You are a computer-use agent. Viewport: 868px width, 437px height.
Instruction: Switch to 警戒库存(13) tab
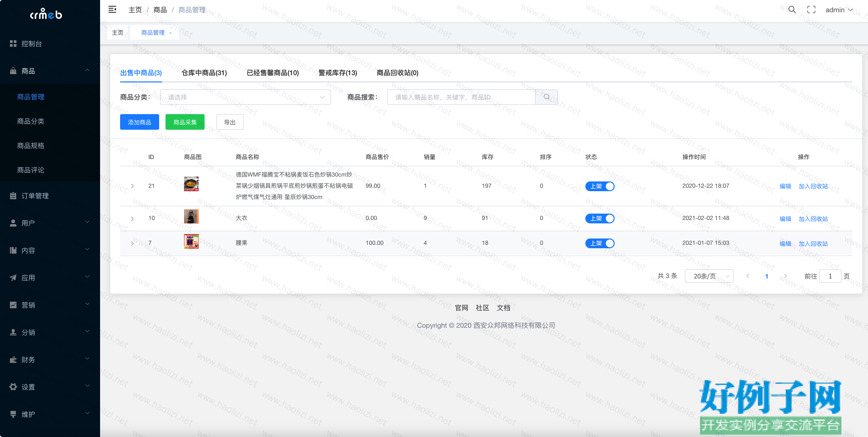point(337,73)
